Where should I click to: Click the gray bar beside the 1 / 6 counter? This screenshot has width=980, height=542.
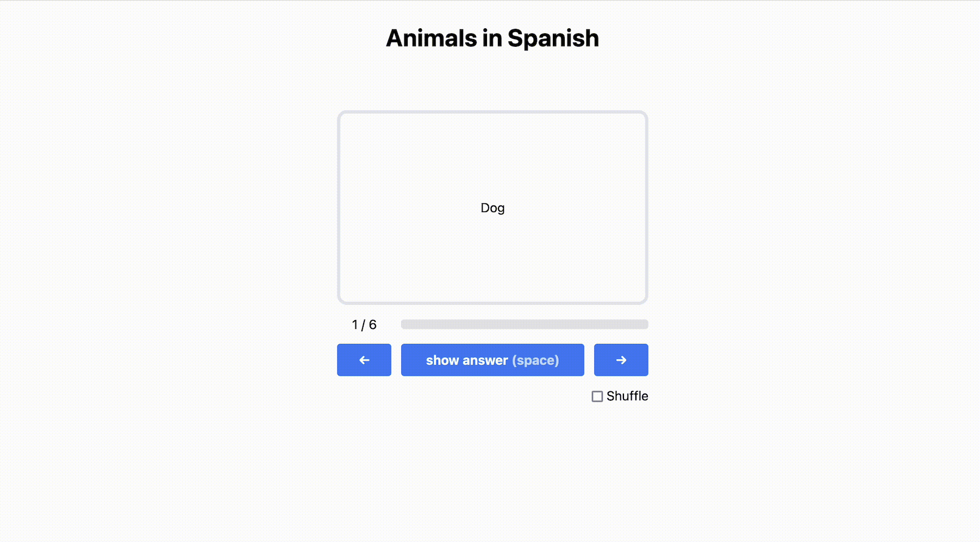point(524,325)
